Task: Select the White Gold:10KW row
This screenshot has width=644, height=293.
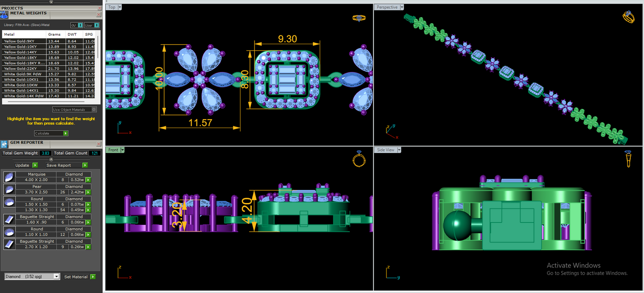Action: (49, 85)
